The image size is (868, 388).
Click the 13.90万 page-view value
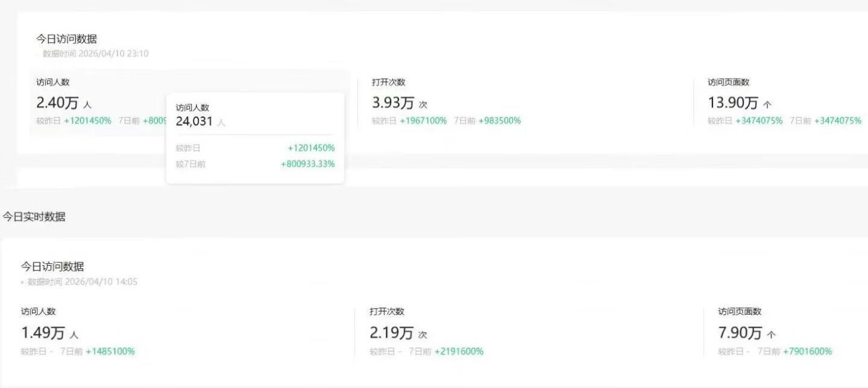[x=732, y=102]
